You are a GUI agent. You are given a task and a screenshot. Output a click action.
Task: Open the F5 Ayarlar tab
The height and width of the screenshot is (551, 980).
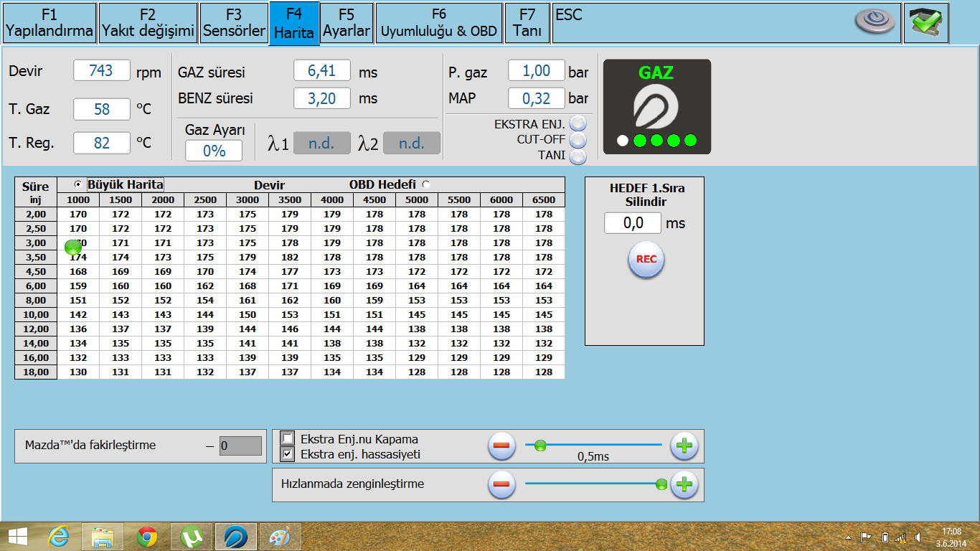(347, 23)
